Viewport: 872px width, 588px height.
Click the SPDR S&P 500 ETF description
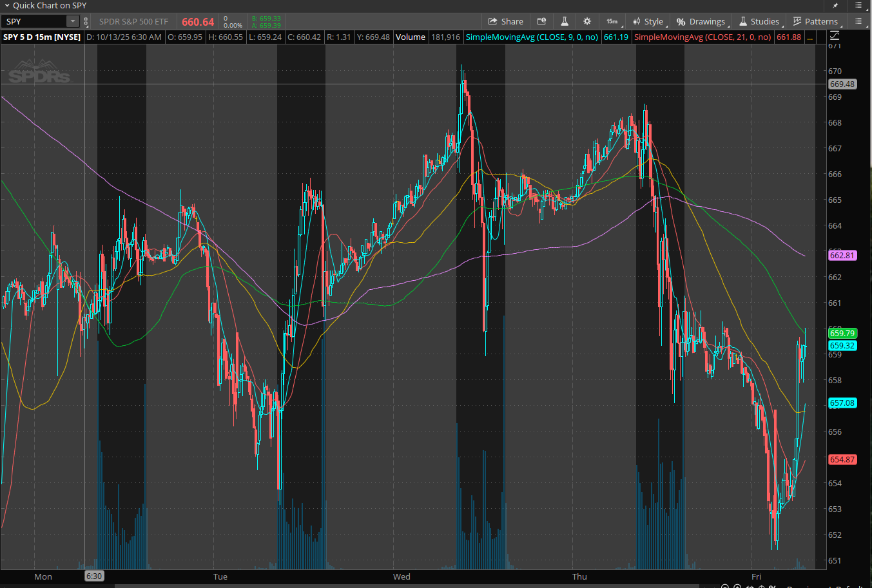pyautogui.click(x=133, y=22)
